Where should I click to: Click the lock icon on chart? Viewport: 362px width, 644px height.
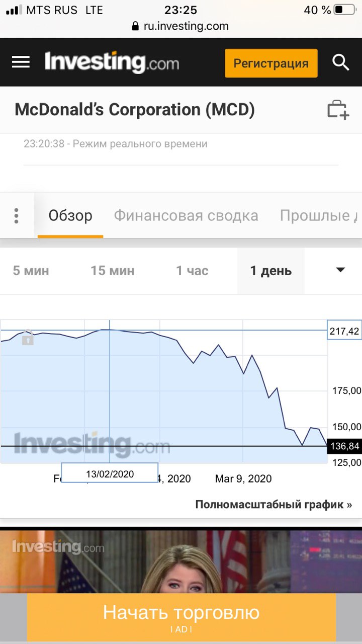28,338
